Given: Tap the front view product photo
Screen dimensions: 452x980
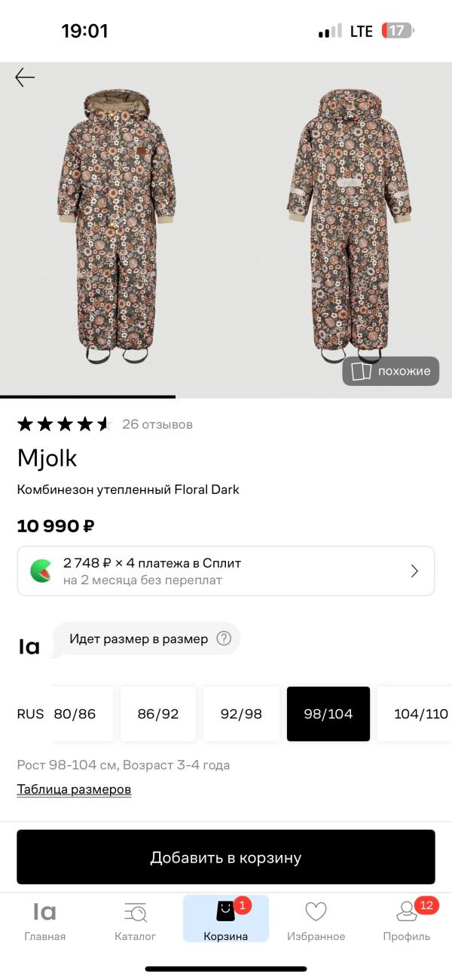Looking at the screenshot, I should tap(115, 226).
